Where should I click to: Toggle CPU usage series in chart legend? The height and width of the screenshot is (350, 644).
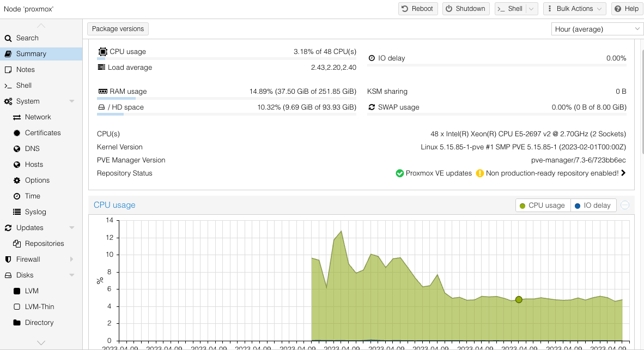pos(543,206)
